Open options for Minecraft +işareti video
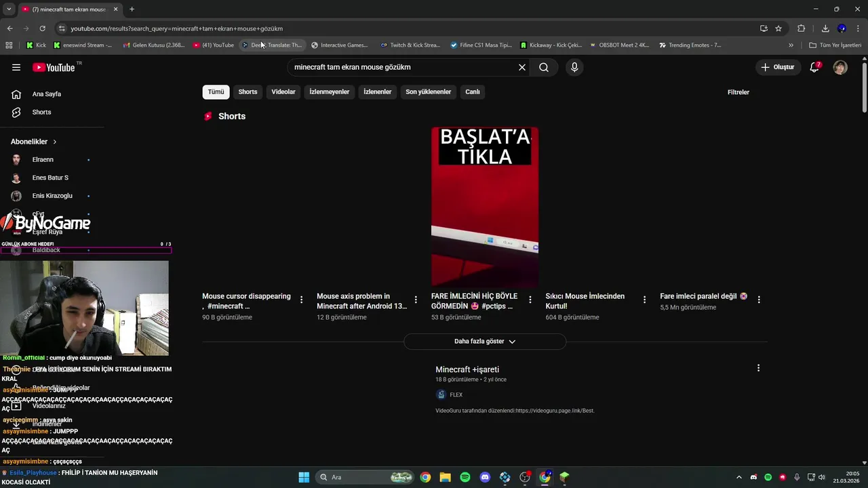This screenshot has width=868, height=488. pyautogui.click(x=758, y=368)
